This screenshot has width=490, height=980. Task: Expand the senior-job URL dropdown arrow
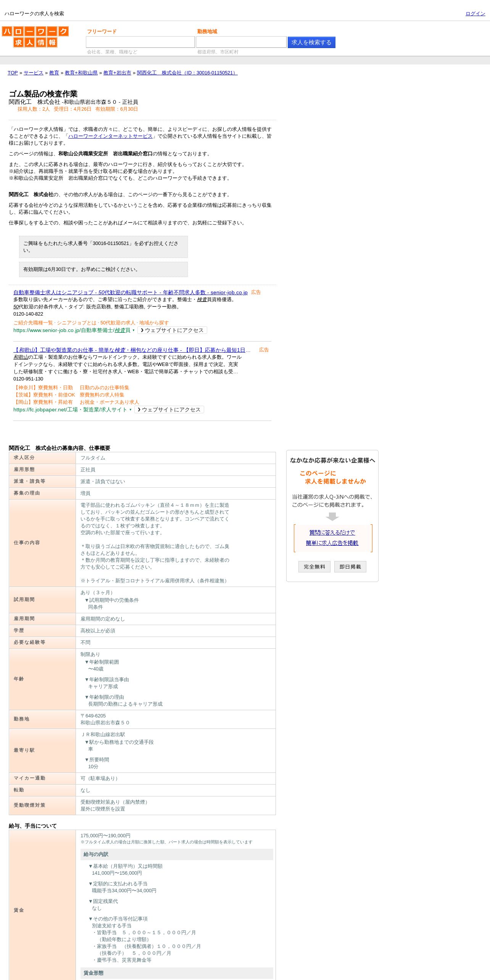pos(134,330)
